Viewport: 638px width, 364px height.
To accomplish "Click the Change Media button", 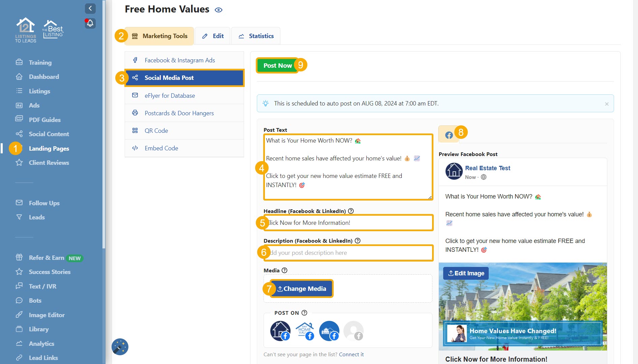I will coord(302,289).
